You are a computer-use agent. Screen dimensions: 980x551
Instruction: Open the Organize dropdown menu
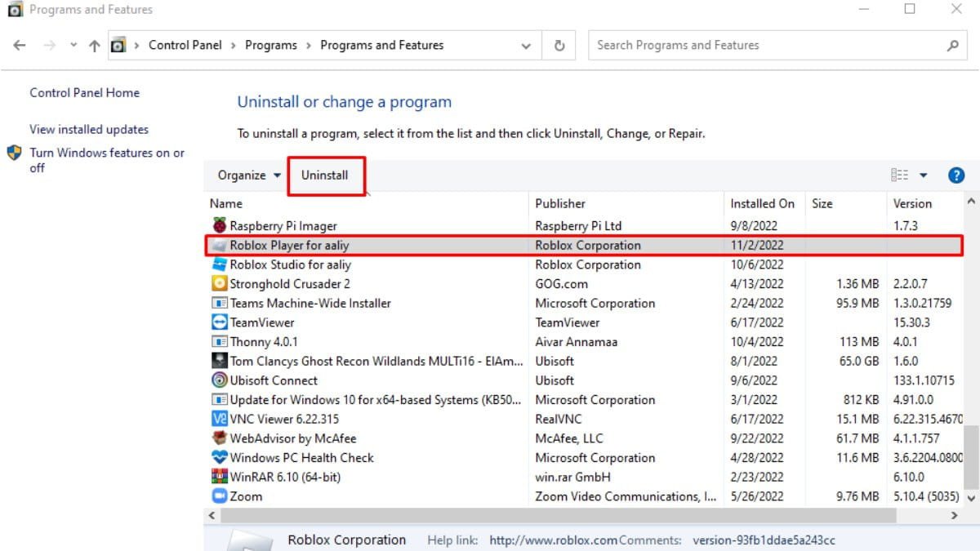click(x=249, y=176)
